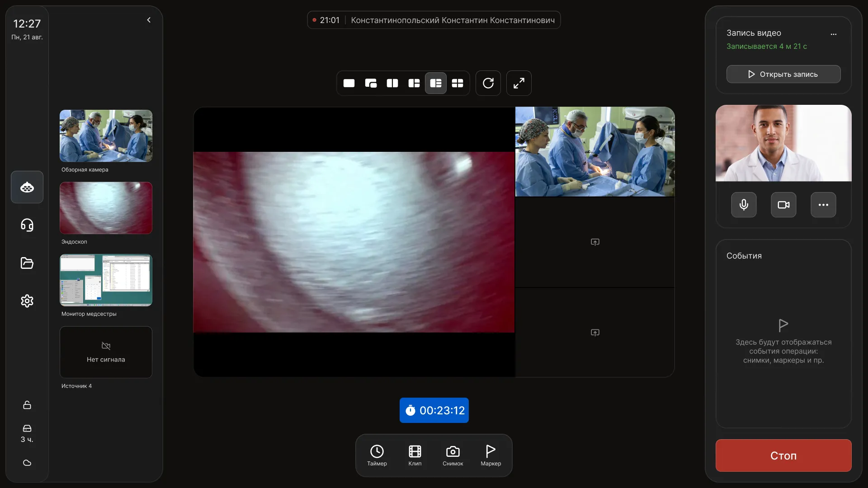
Task: Mute the microphone under doctor video
Action: [x=744, y=205]
